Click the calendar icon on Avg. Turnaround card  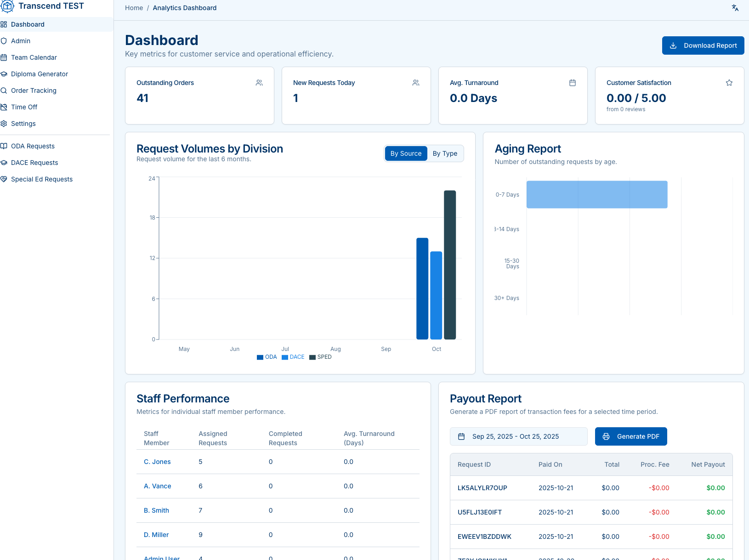click(x=573, y=83)
